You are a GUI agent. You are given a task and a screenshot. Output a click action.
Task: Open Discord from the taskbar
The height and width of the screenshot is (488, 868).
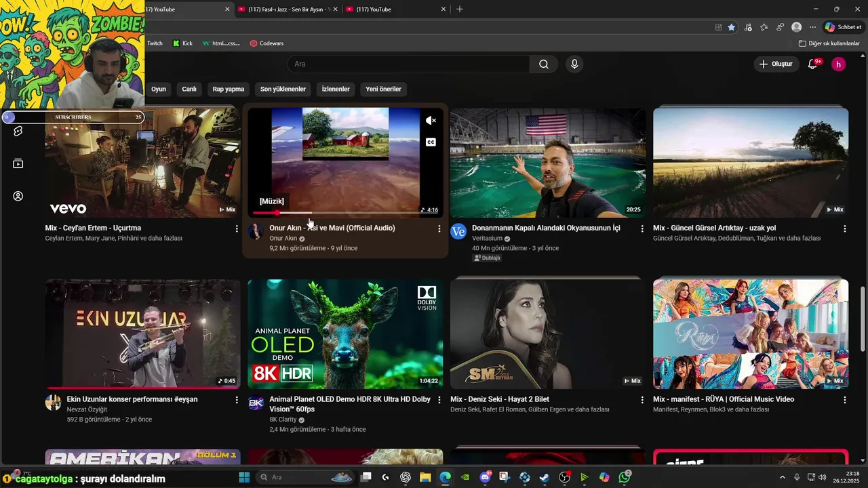tap(485, 477)
